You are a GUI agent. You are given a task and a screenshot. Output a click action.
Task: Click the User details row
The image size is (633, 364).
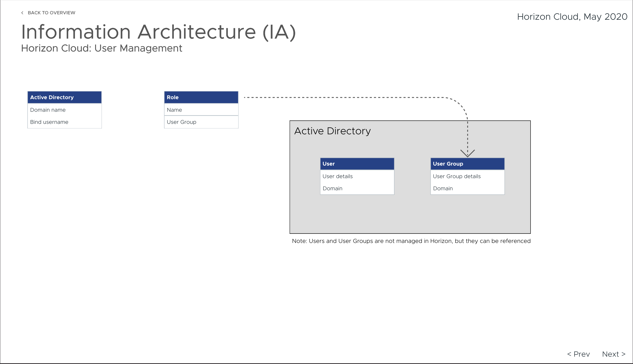(x=357, y=176)
